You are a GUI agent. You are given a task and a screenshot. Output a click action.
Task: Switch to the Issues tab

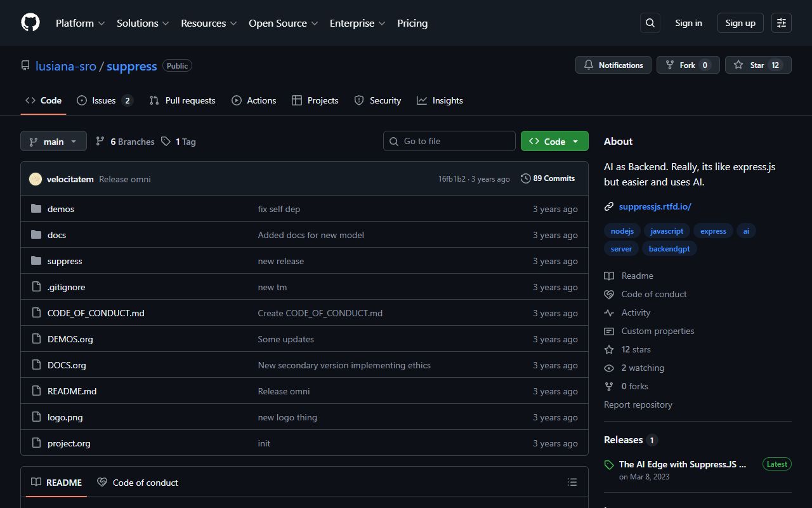tap(102, 100)
